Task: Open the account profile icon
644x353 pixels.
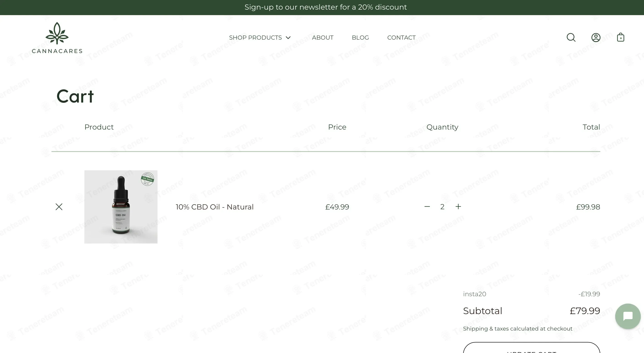Action: [x=596, y=38]
